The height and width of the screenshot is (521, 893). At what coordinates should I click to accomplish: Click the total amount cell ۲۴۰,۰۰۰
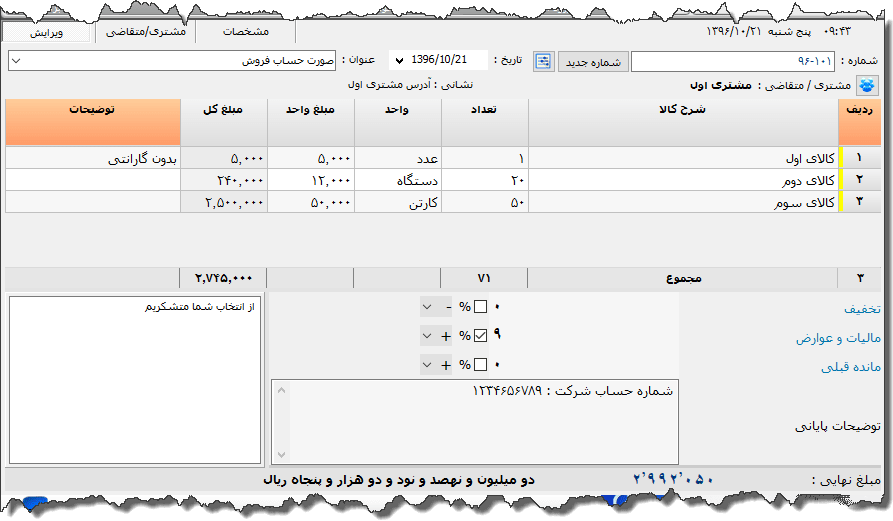pyautogui.click(x=224, y=180)
